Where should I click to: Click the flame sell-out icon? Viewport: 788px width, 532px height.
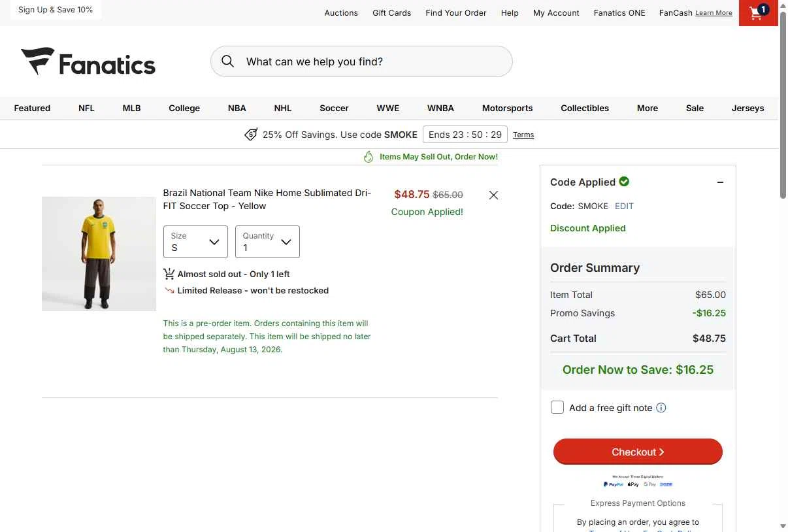(369, 157)
